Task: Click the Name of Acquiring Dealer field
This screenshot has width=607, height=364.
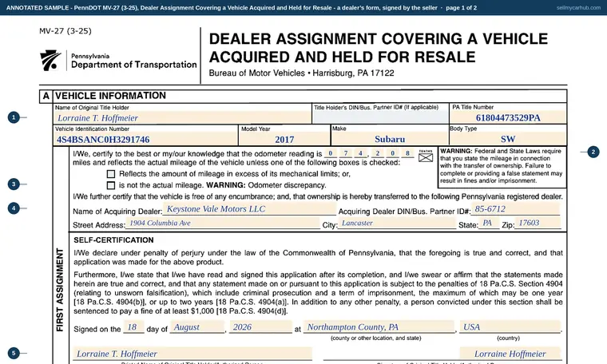Action: [x=249, y=209]
